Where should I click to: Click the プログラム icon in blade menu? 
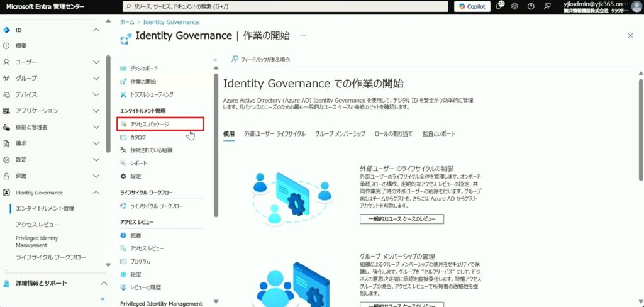coord(123,261)
